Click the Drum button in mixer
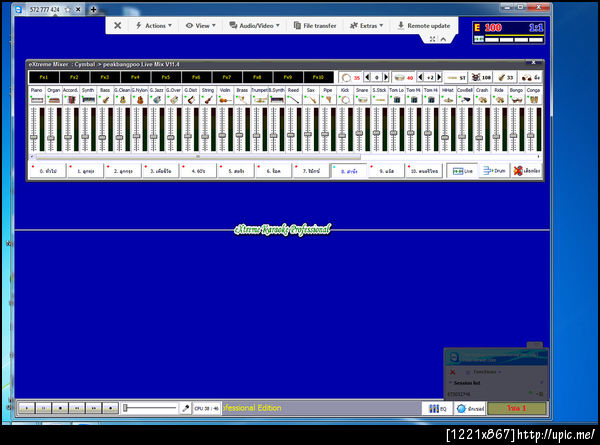 494,171
